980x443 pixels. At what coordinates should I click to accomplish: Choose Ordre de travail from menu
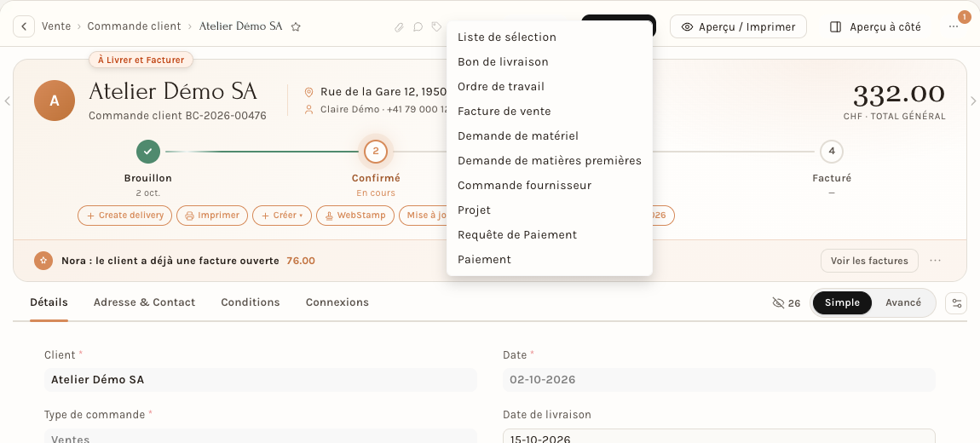[550, 86]
